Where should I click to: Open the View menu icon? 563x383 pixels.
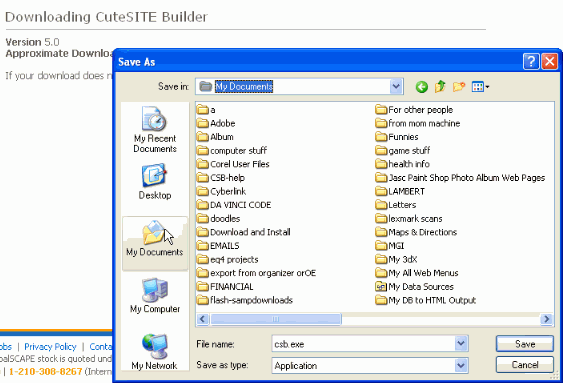point(480,87)
